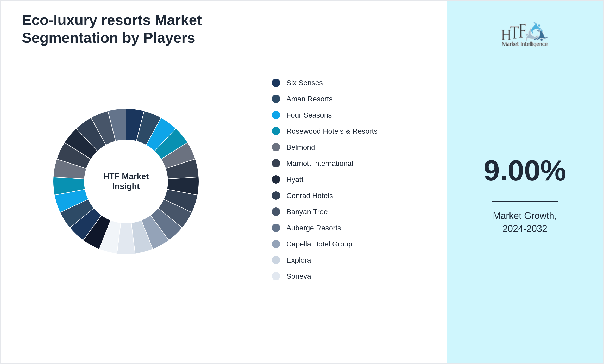Click the Four Seasons legend color dot
This screenshot has height=364, width=604.
pyautogui.click(x=276, y=115)
